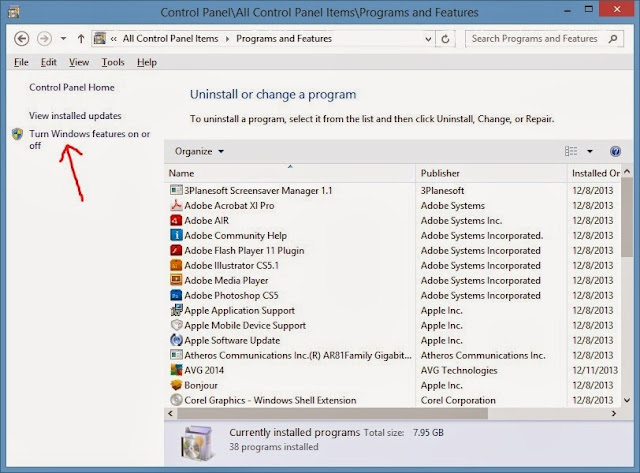Click the Forward navigation arrow
Viewport: 640px width, 473px height.
(44, 39)
